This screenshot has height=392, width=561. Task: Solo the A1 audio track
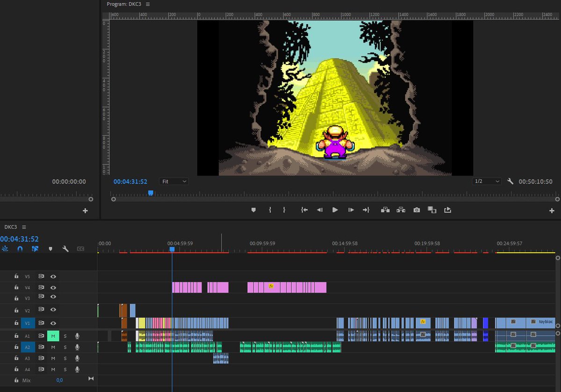[x=65, y=335]
